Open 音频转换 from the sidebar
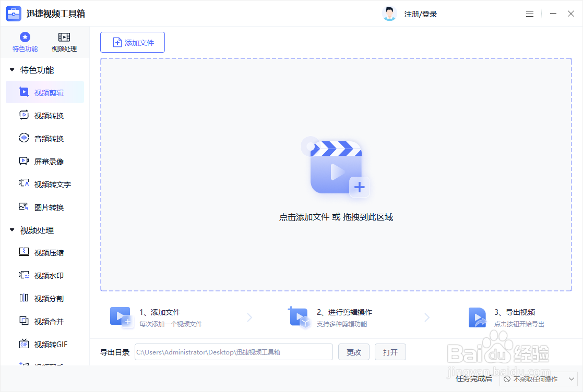 coord(45,139)
